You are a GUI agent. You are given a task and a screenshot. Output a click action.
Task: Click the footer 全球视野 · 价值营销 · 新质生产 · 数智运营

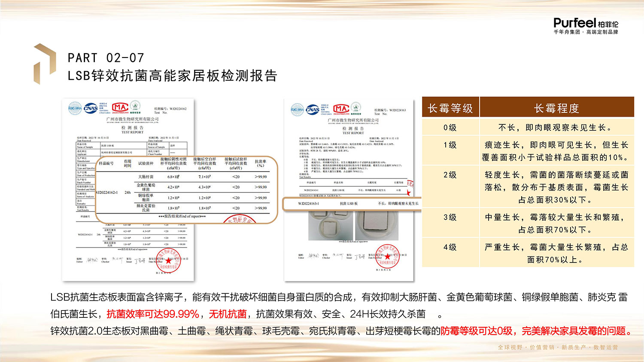click(x=558, y=347)
